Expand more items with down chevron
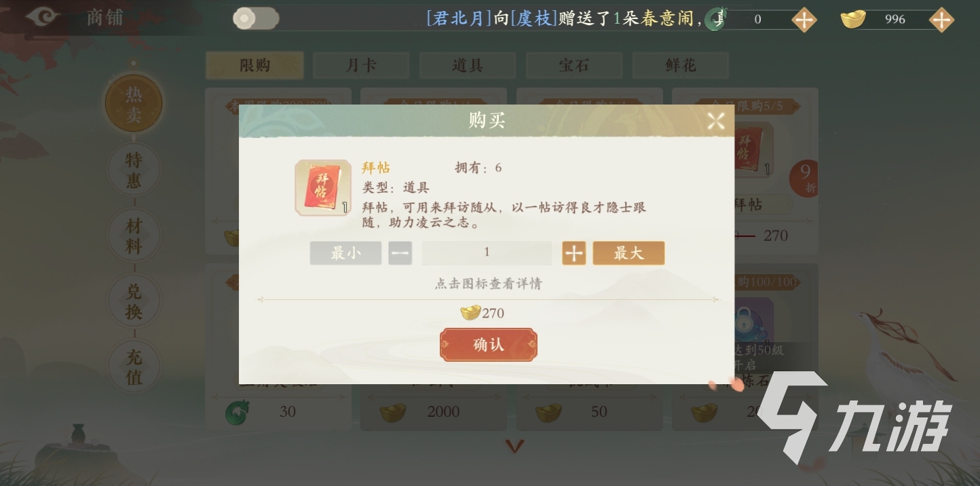Screen dimensions: 980x486 [x=515, y=446]
